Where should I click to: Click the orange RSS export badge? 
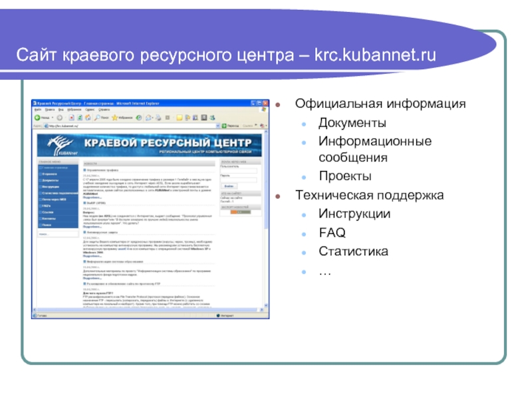pyautogui.click(x=240, y=212)
